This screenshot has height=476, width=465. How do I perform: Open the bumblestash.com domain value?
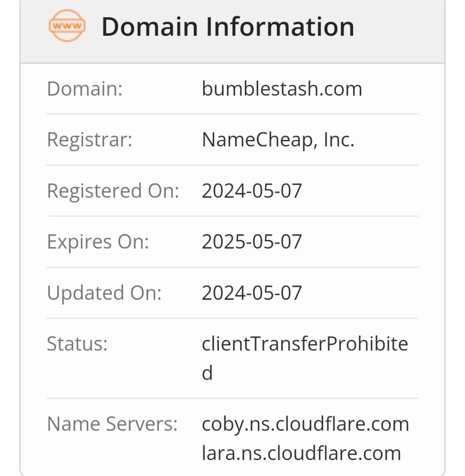coord(282,88)
